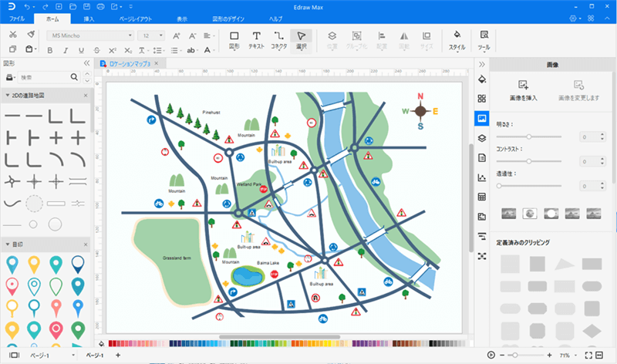Viewport: 617px width, 364px height.
Task: Open the Fill panel paint bucket icon
Action: click(482, 79)
